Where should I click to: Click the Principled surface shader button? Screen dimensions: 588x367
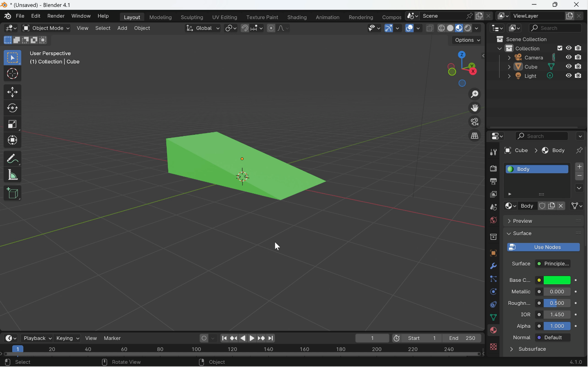point(553,264)
